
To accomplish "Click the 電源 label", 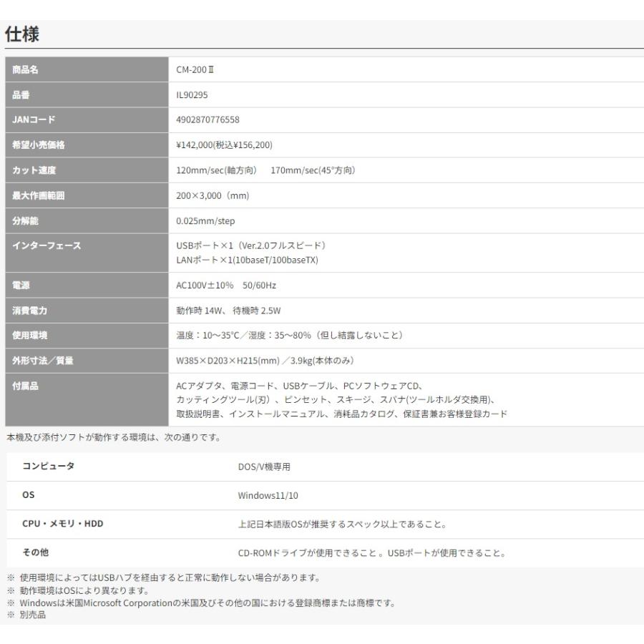I will 21,285.
